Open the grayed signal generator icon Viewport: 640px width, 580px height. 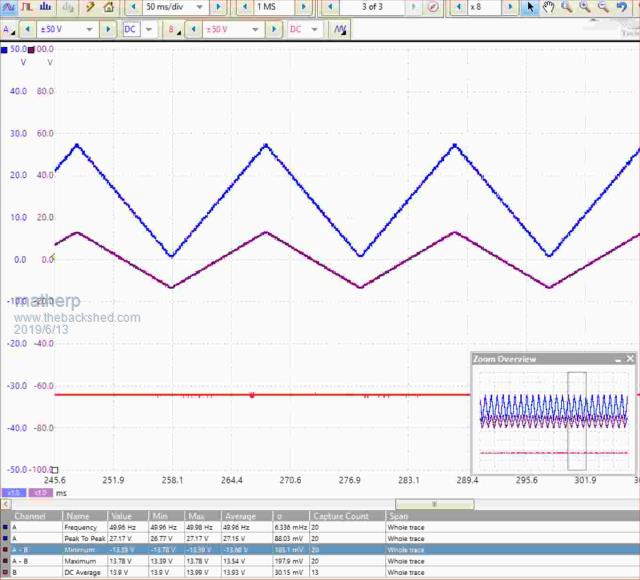click(69, 7)
